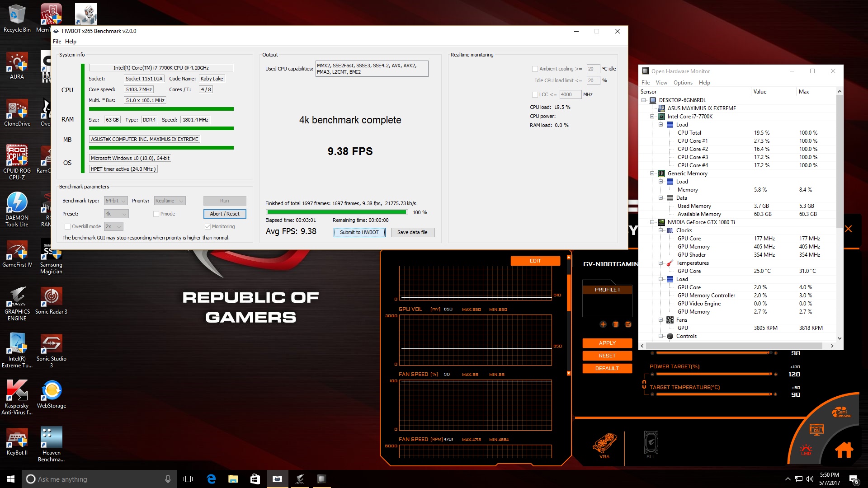868x488 pixels.
Task: Open Heaven Benchmark desktop icon
Action: 51,445
